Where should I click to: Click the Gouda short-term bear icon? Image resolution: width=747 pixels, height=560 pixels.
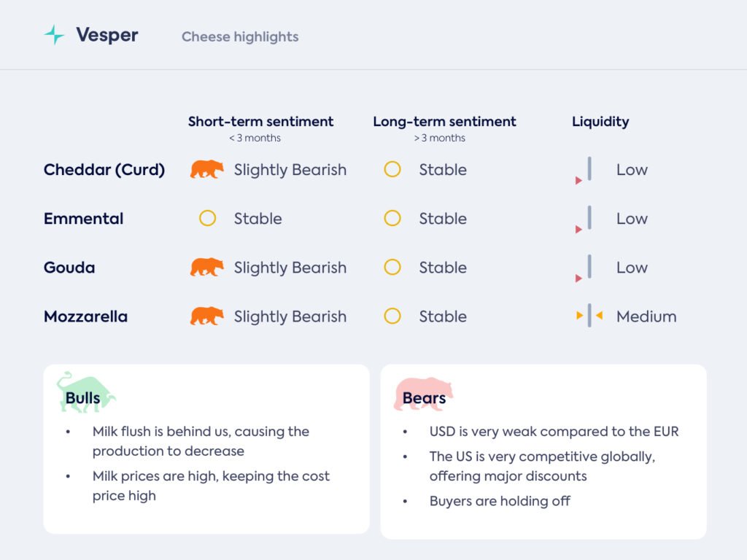click(207, 268)
